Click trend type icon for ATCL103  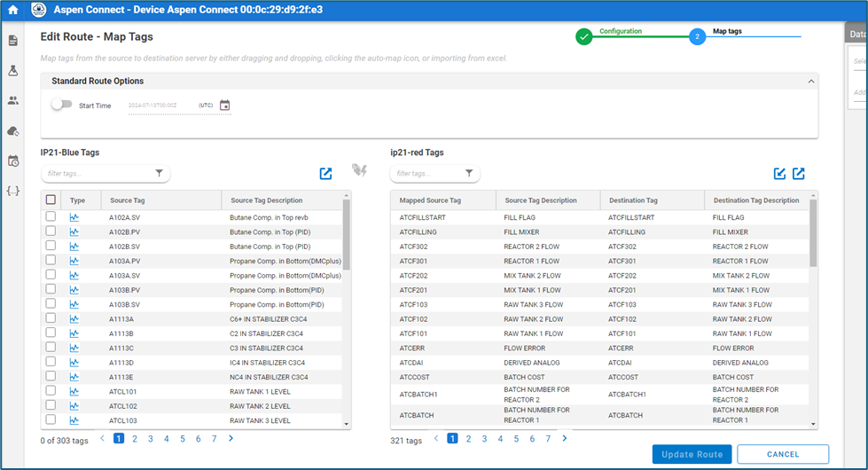[x=74, y=420]
